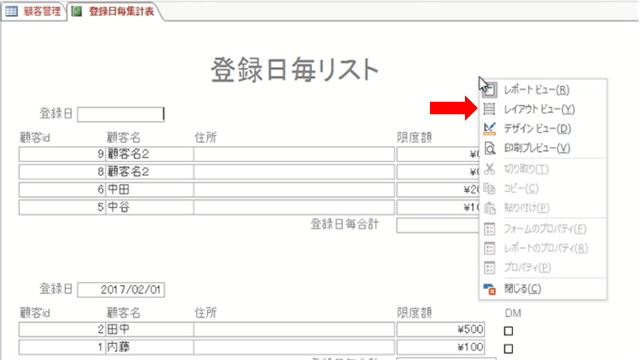Click the 登録日 field showing 2017/02/01
Screen dimensions: 640x360
coord(121,290)
